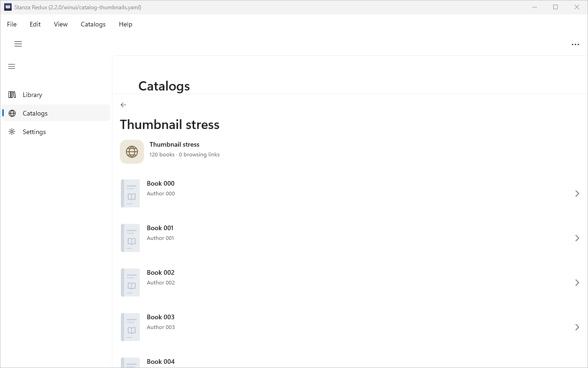588x368 pixels.
Task: Open the File menu
Action: click(x=12, y=24)
